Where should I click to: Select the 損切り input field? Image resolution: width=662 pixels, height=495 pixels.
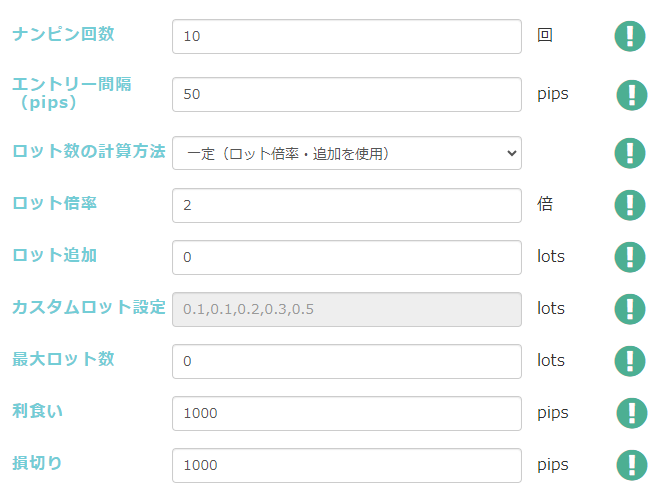point(347,465)
